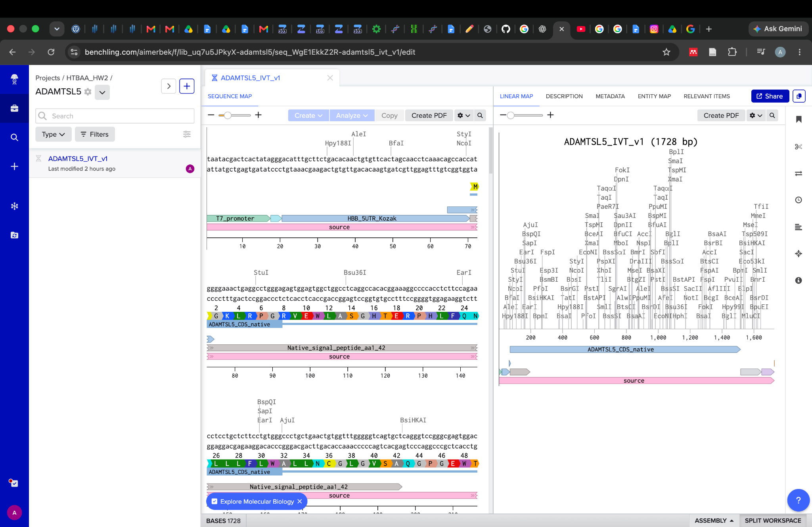The image size is (812, 527).
Task: Expand the ADAMTSL5 folder chevron dropdown
Action: [x=102, y=92]
